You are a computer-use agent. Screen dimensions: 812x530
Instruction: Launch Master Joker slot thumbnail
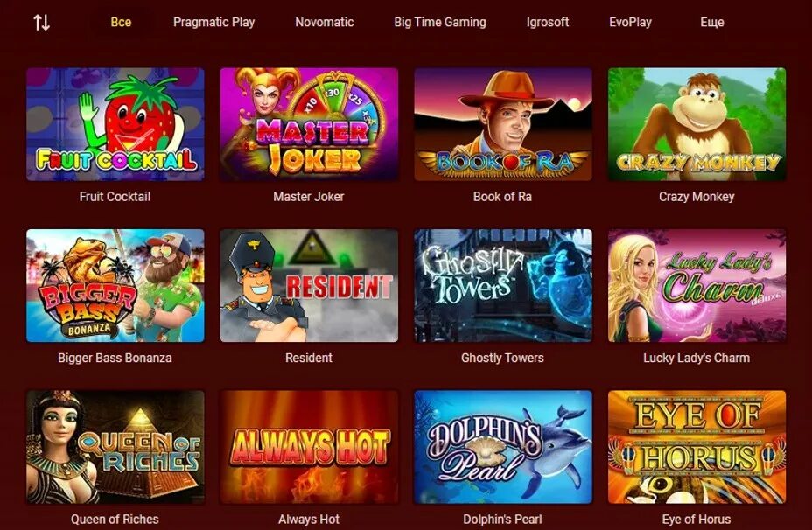pyautogui.click(x=309, y=124)
